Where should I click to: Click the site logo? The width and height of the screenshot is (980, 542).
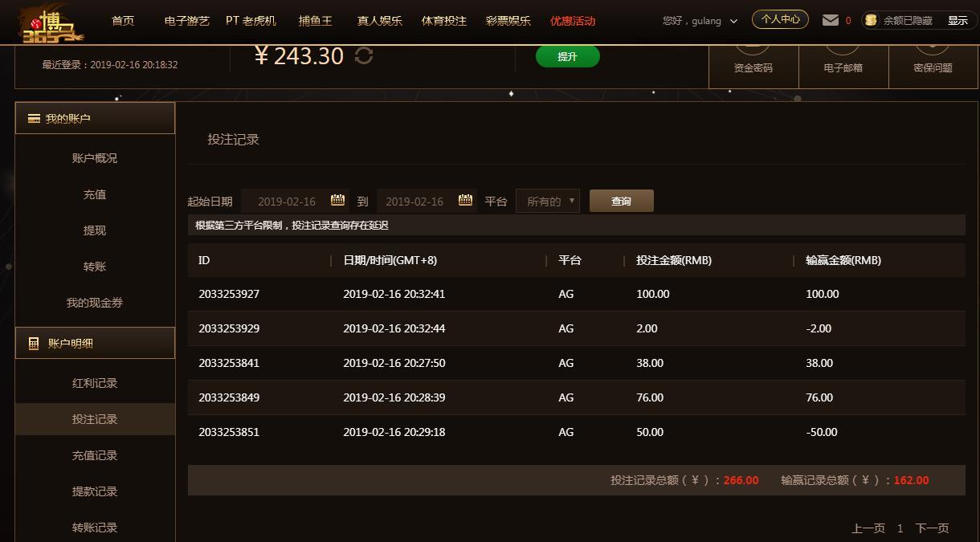[49, 22]
